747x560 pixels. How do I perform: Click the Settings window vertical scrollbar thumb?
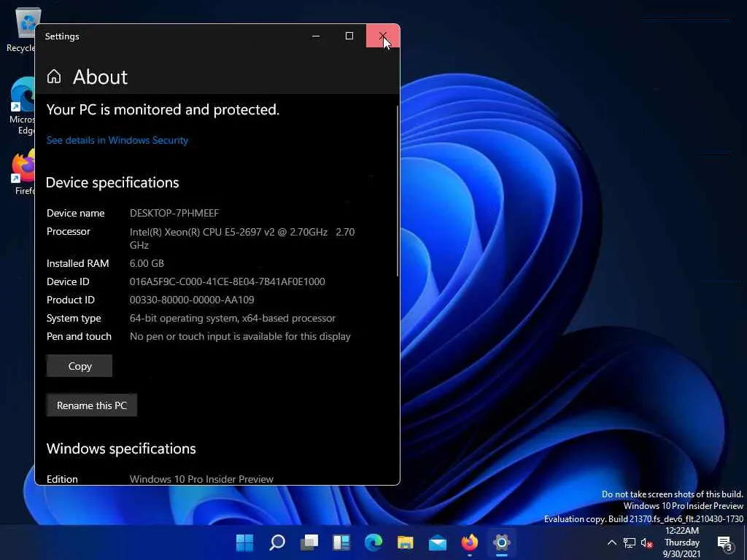(x=398, y=190)
